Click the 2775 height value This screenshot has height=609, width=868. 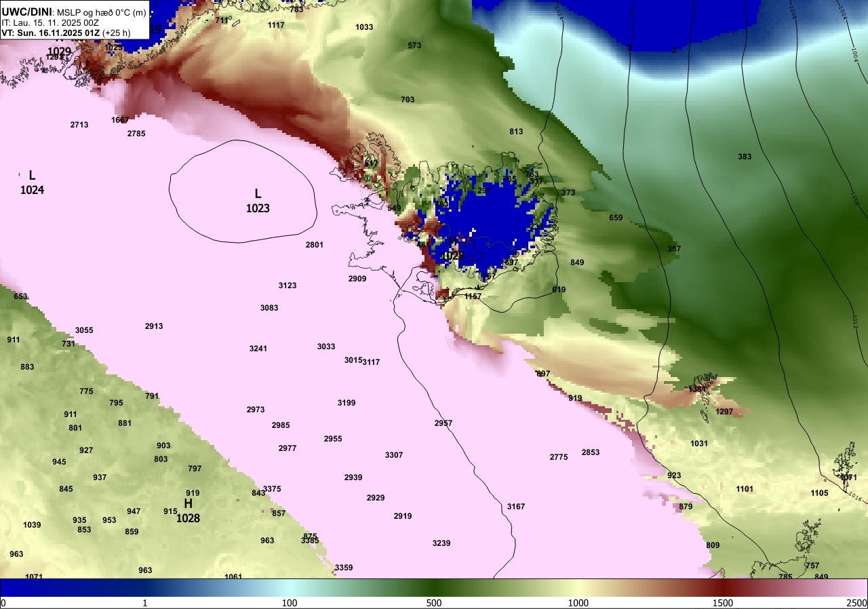559,457
